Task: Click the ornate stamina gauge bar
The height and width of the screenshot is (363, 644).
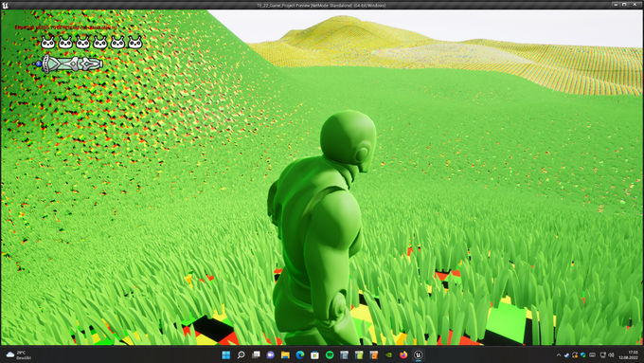Action: (x=68, y=64)
